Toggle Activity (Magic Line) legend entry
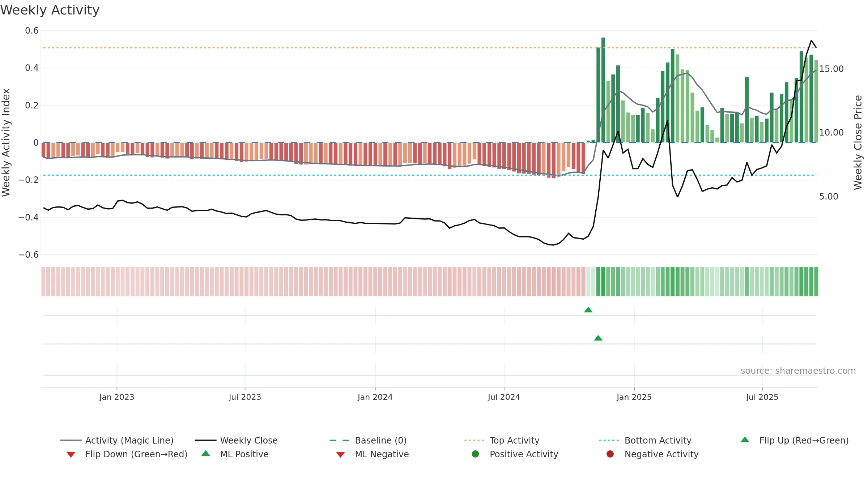 [117, 440]
